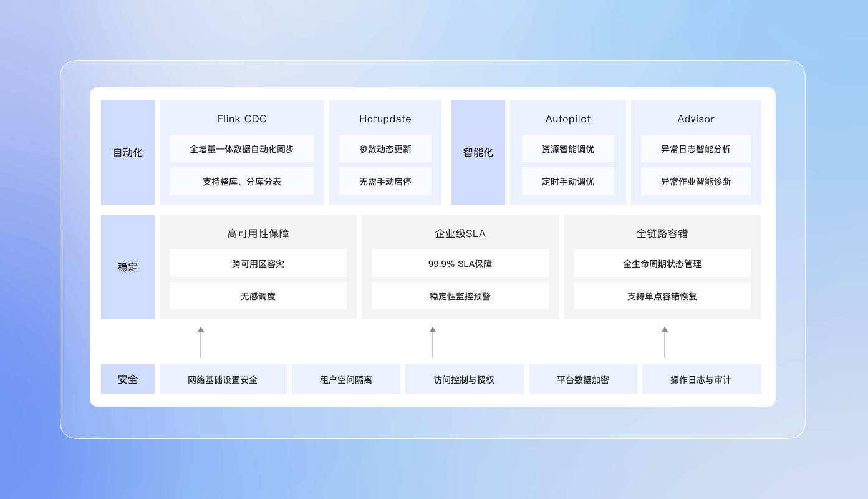The width and height of the screenshot is (868, 499).
Task: Click the 企业级SLA heading
Action: pyautogui.click(x=460, y=233)
